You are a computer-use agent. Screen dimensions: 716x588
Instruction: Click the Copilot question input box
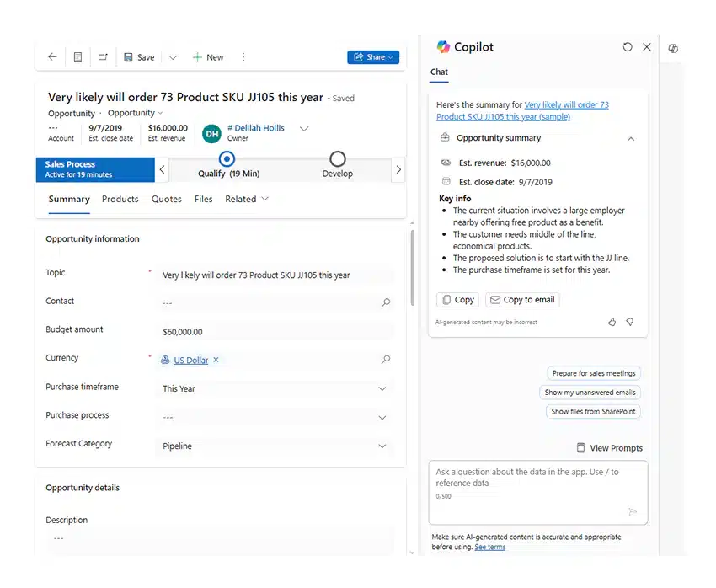click(x=538, y=493)
